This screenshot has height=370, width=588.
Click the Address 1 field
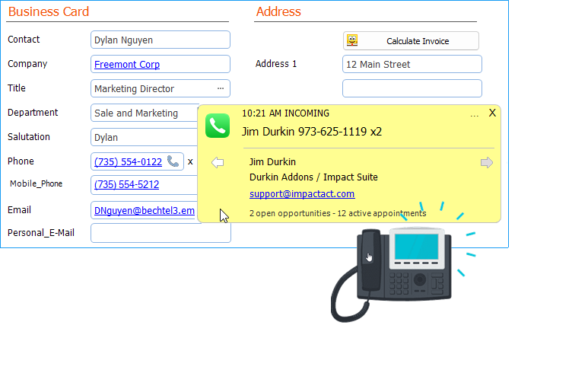pyautogui.click(x=412, y=64)
